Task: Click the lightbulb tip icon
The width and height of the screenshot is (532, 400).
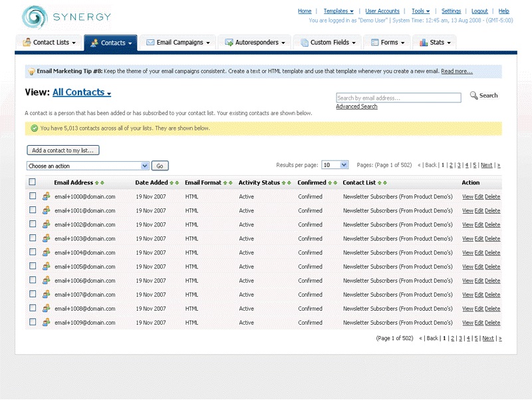Action: 31,72
